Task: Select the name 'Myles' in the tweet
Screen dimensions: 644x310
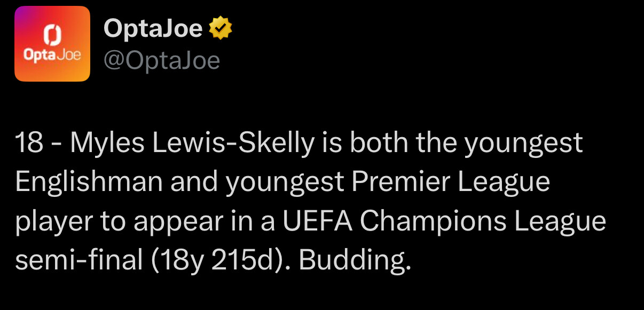Action: 100,145
